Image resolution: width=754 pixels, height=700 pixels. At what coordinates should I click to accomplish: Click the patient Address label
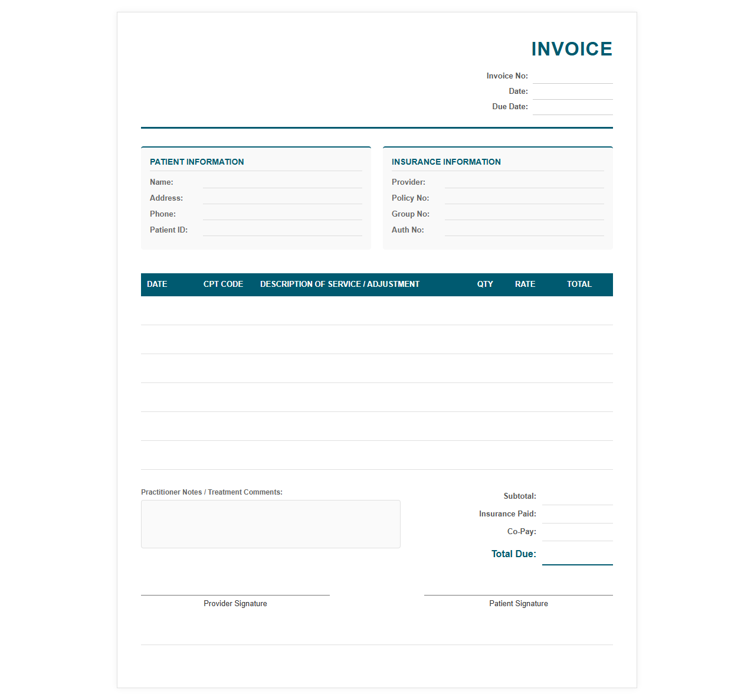coord(166,198)
